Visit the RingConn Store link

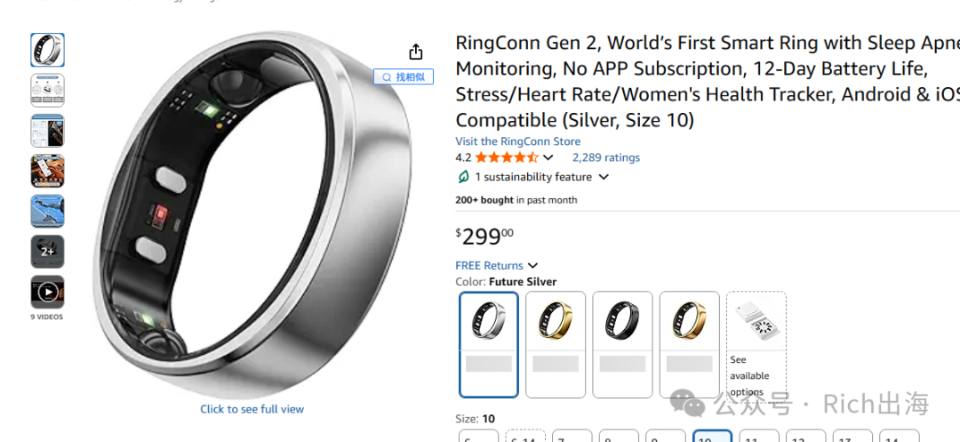518,141
